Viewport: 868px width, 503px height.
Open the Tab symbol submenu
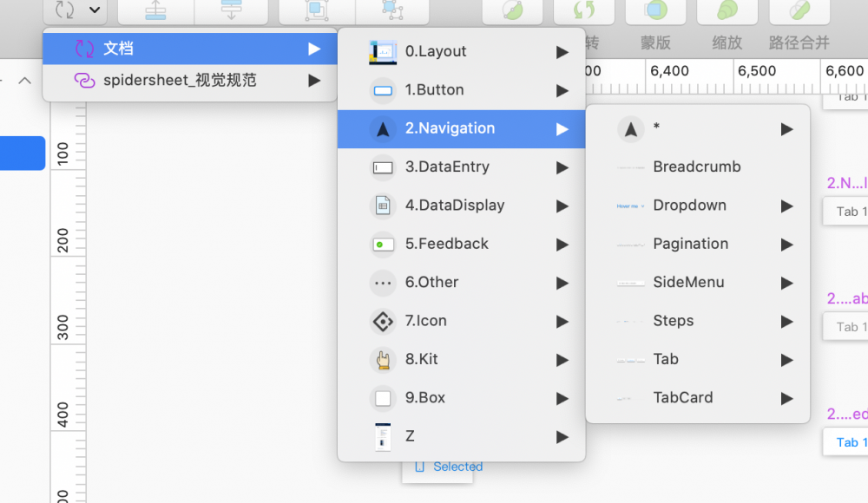[698, 359]
